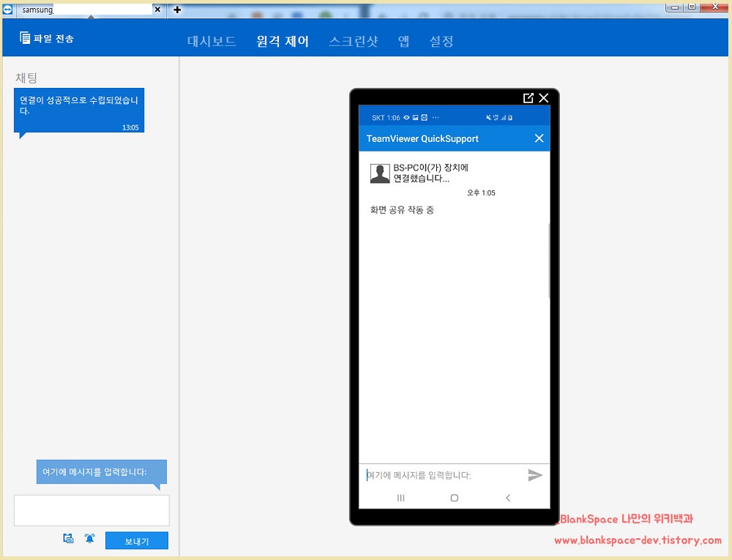Click the 채팅 panel heading
The width and height of the screenshot is (732, 560).
point(26,78)
